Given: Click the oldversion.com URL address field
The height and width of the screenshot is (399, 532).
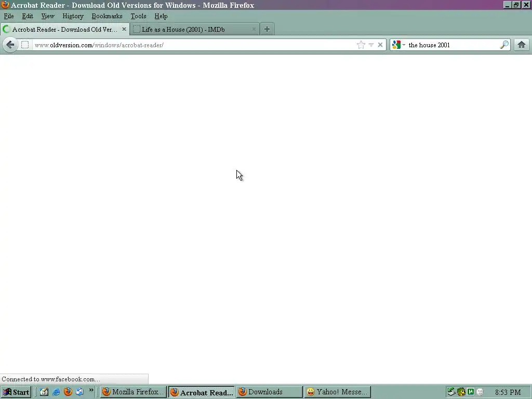Looking at the screenshot, I should [x=193, y=45].
